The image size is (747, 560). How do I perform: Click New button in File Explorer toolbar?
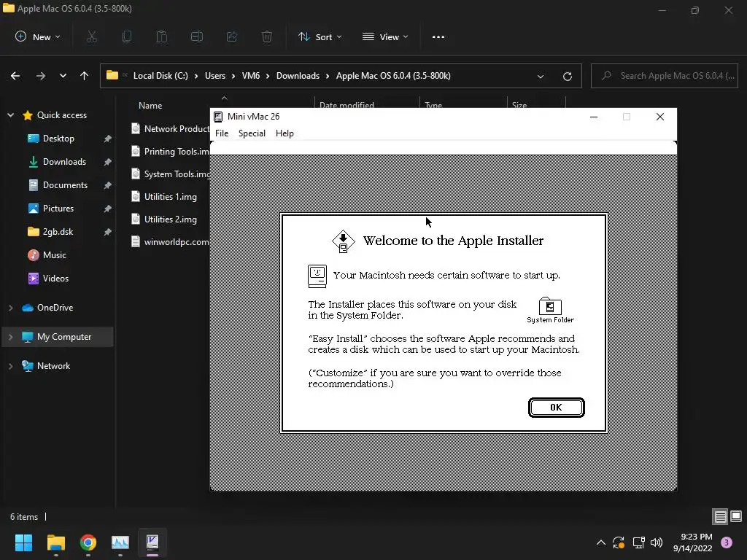point(38,36)
